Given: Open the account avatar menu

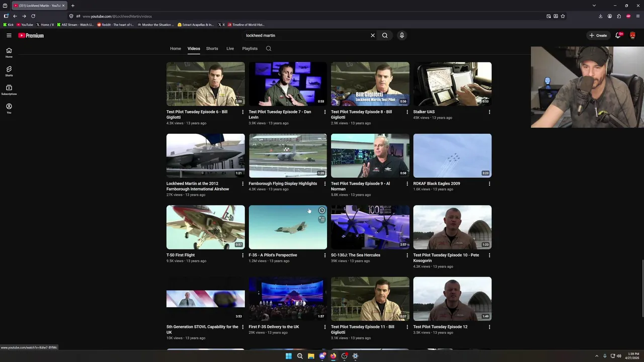Looking at the screenshot, I should (x=632, y=35).
